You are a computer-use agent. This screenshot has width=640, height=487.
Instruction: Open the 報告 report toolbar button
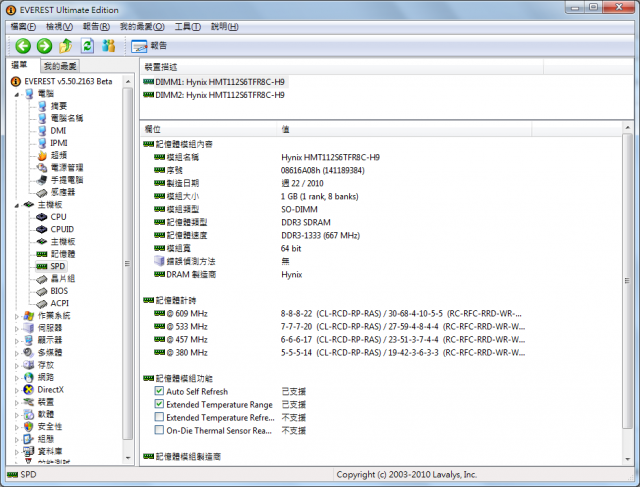click(149, 46)
